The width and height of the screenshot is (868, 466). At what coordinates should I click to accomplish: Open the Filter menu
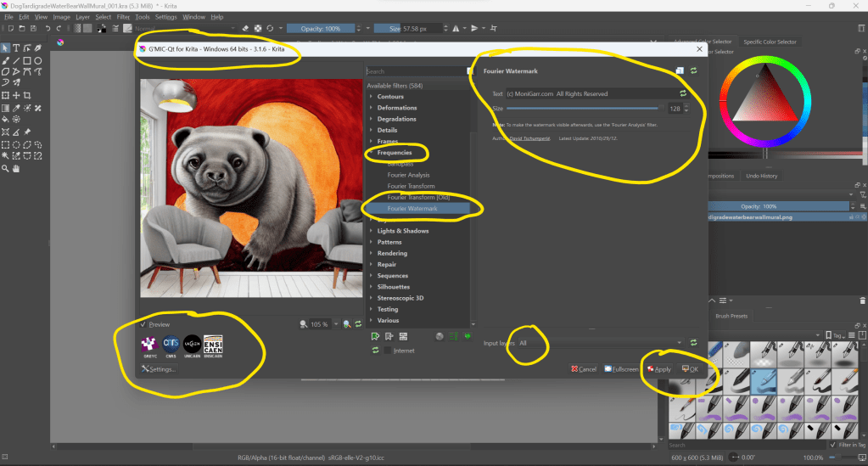click(124, 17)
